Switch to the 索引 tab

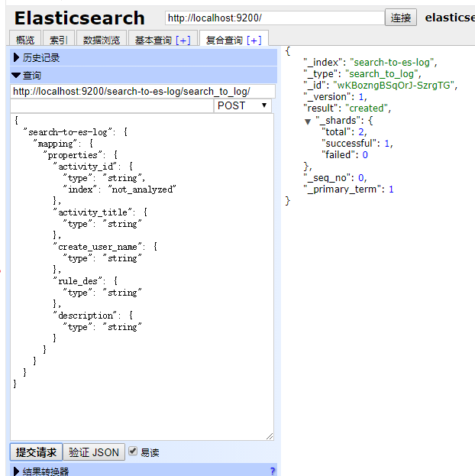coord(59,40)
